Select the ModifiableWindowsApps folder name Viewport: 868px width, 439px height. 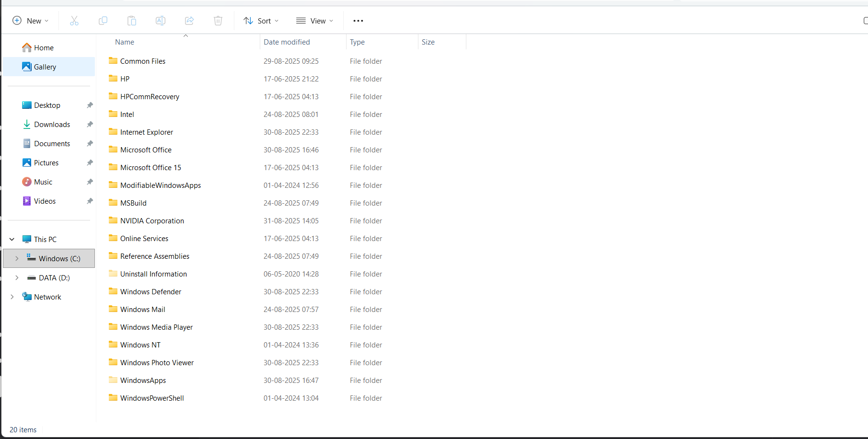[x=161, y=185]
